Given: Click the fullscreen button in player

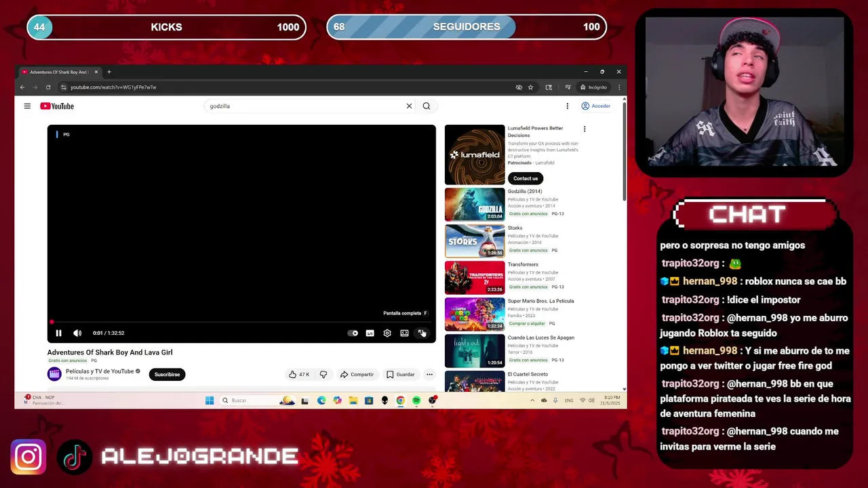Looking at the screenshot, I should [x=422, y=333].
